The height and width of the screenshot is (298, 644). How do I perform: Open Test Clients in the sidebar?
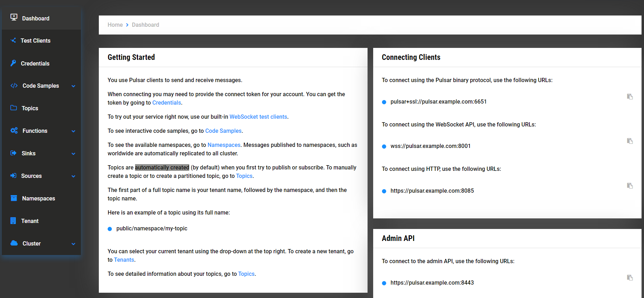tap(42, 41)
